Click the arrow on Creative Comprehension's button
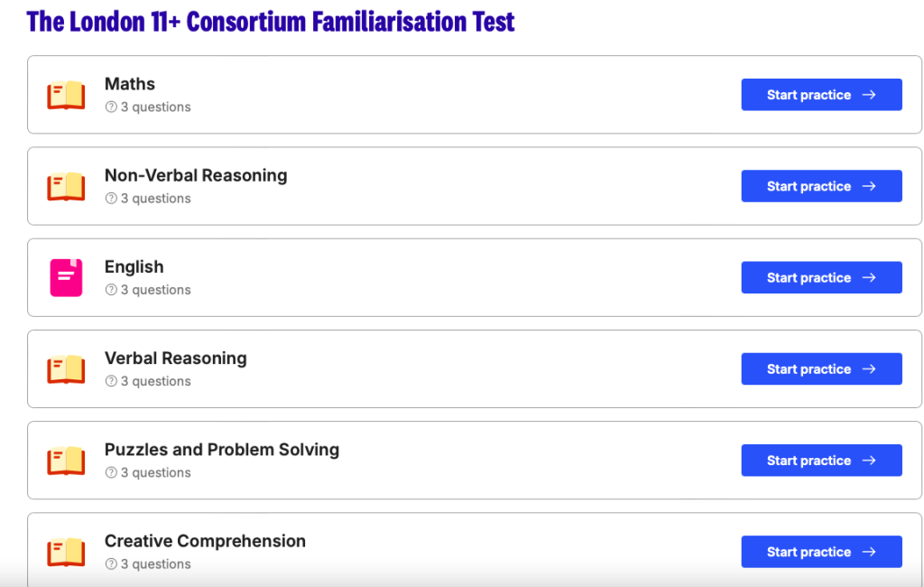This screenshot has width=924, height=587. point(869,552)
